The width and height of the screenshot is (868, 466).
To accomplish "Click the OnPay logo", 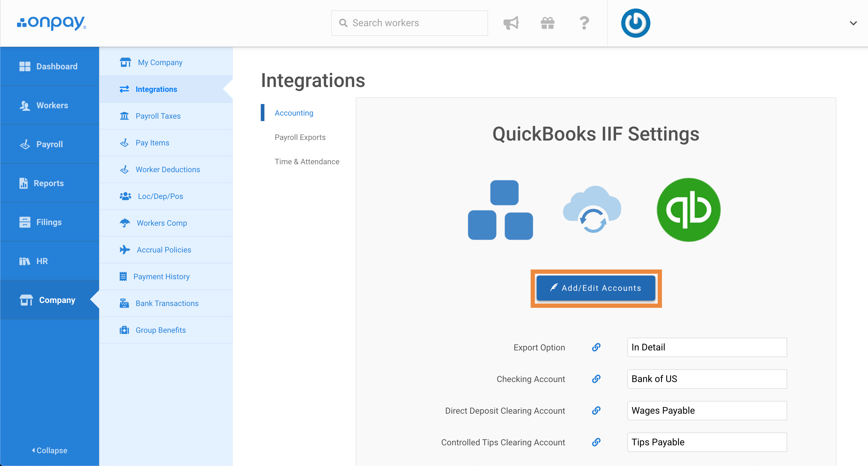I will point(52,23).
